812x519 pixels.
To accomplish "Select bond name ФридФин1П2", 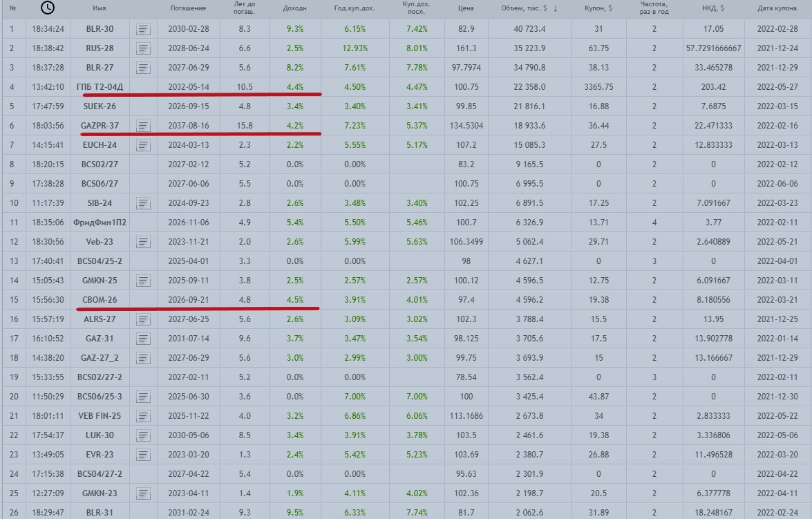I will 100,223.
